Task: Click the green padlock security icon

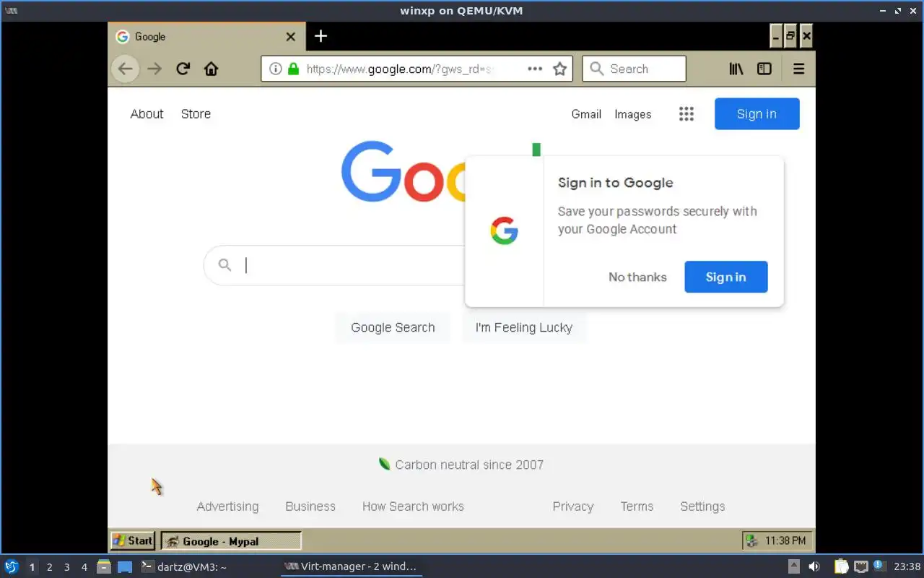Action: tap(293, 69)
